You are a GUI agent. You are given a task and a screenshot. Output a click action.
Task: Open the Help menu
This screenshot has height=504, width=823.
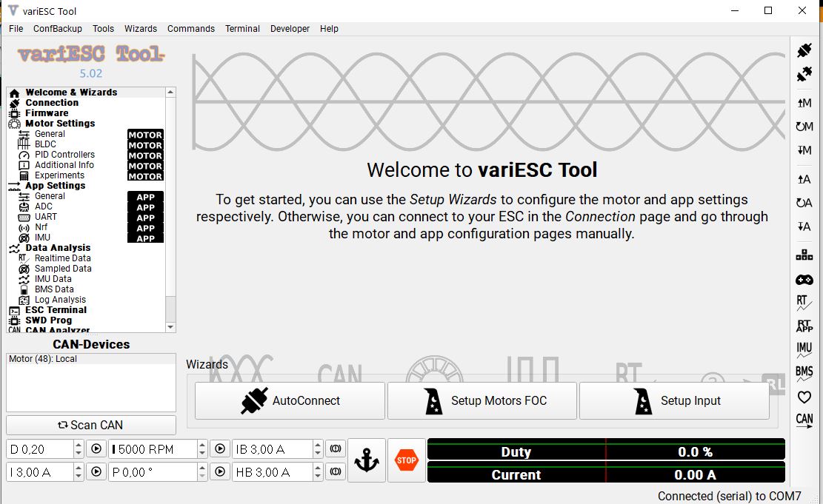[329, 29]
